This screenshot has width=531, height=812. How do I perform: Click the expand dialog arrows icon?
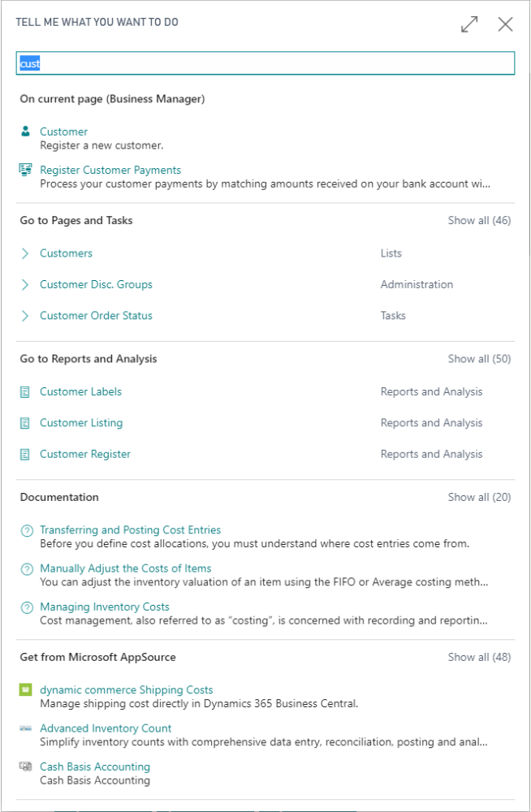[469, 24]
